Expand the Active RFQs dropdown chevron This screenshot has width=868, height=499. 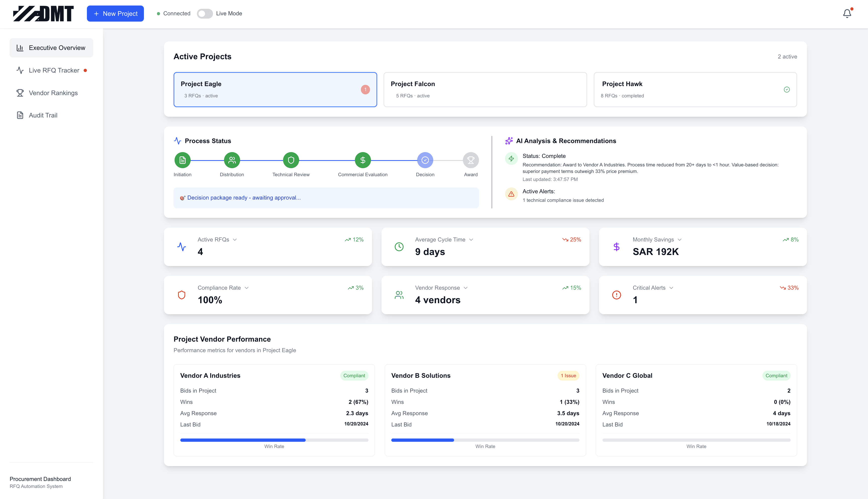point(235,239)
